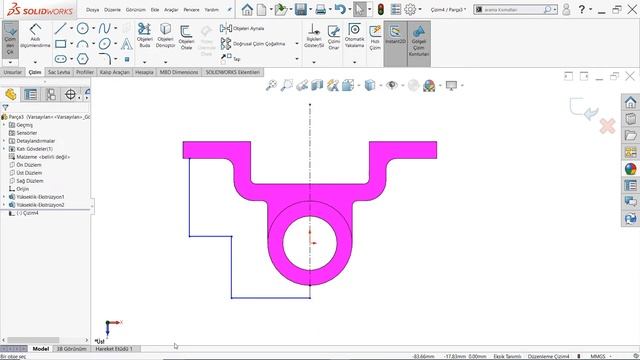Click the Hızlı Çizim rapid sketch tool
The width and height of the screenshot is (640, 360).
(375, 37)
